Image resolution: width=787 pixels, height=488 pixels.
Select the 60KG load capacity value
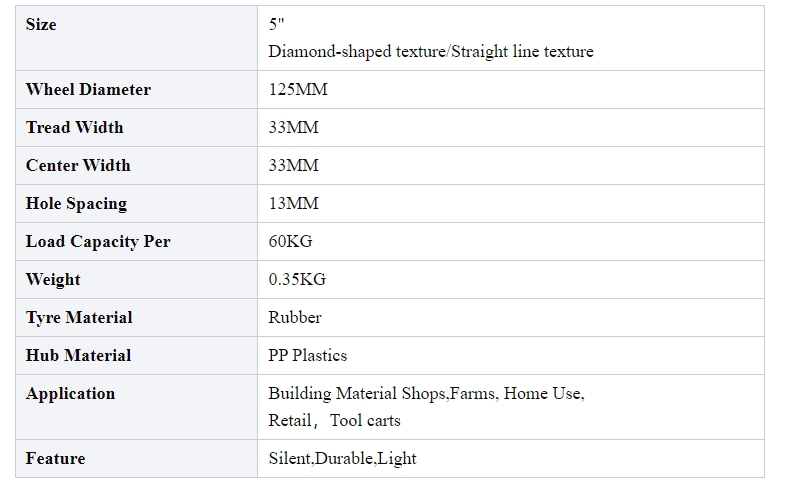[x=290, y=241]
